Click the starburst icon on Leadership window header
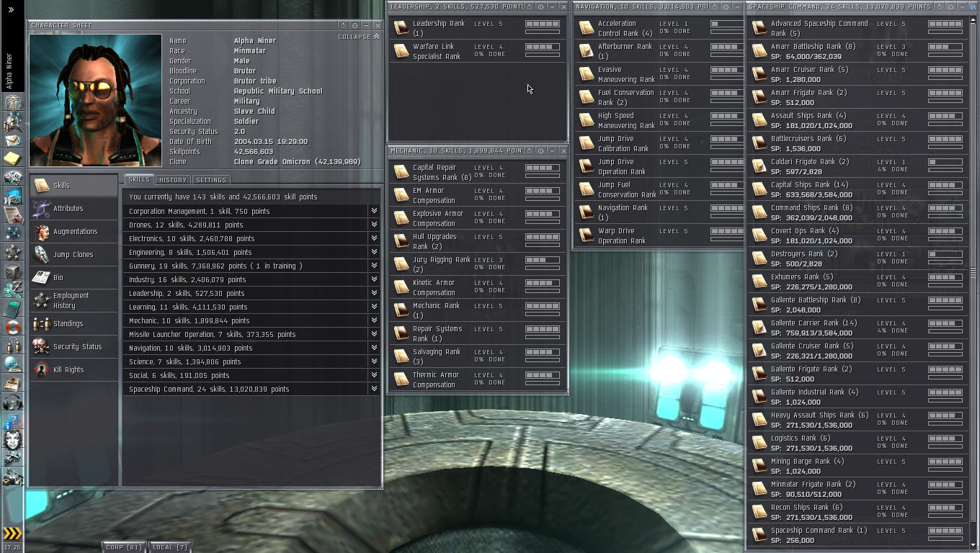This screenshot has height=553, width=980. pos(530,6)
